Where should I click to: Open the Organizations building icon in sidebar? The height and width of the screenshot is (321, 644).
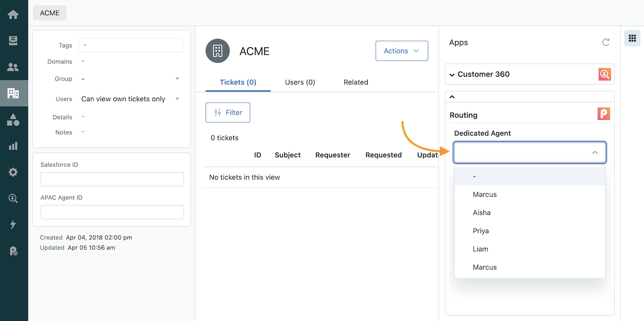pos(13,93)
